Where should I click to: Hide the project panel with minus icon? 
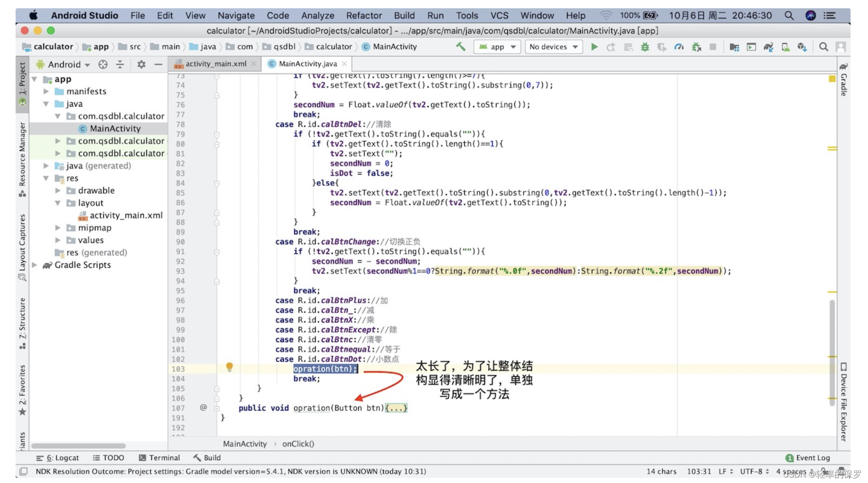158,64
